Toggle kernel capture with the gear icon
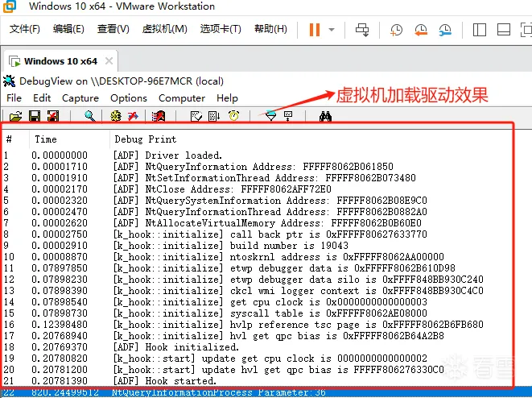Image resolution: width=532 pixels, height=398 pixels. pyautogui.click(x=116, y=116)
